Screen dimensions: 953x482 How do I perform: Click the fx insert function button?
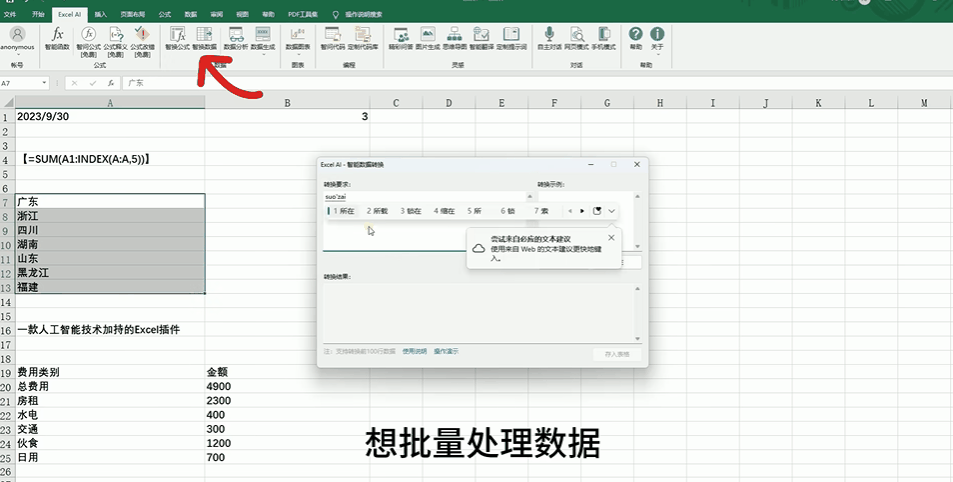coord(111,83)
